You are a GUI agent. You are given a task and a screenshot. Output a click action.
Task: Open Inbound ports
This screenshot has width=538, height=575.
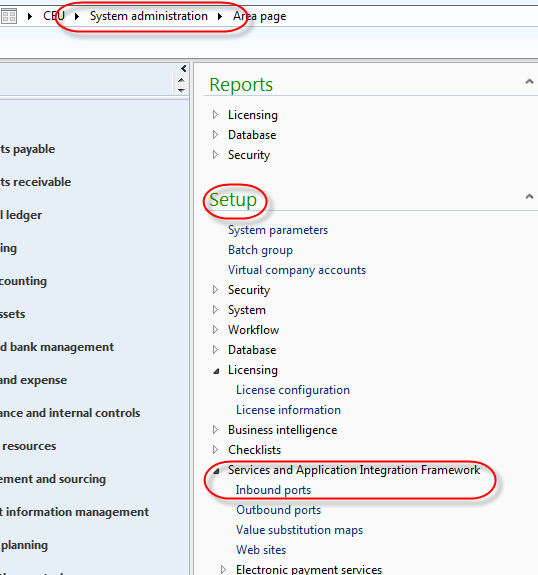coord(273,490)
